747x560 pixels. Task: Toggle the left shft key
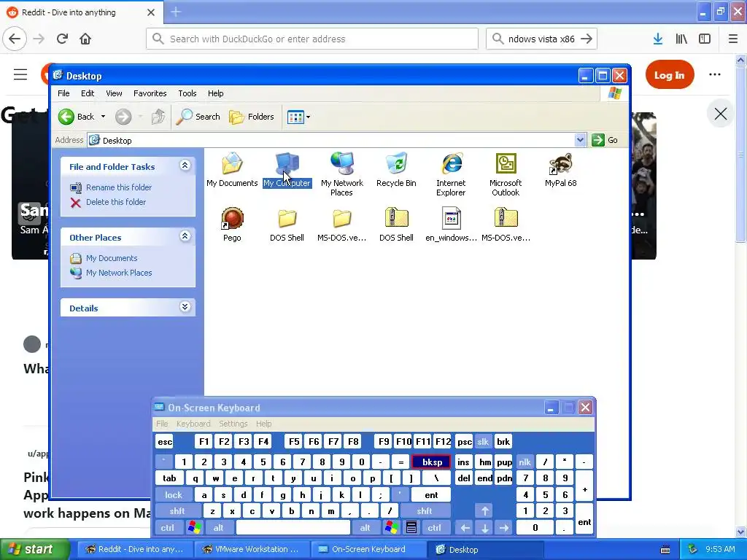click(177, 511)
